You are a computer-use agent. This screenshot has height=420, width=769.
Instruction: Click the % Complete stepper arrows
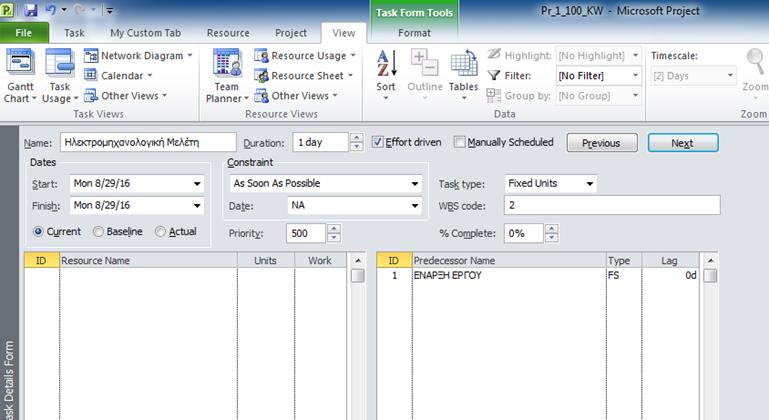tap(552, 233)
